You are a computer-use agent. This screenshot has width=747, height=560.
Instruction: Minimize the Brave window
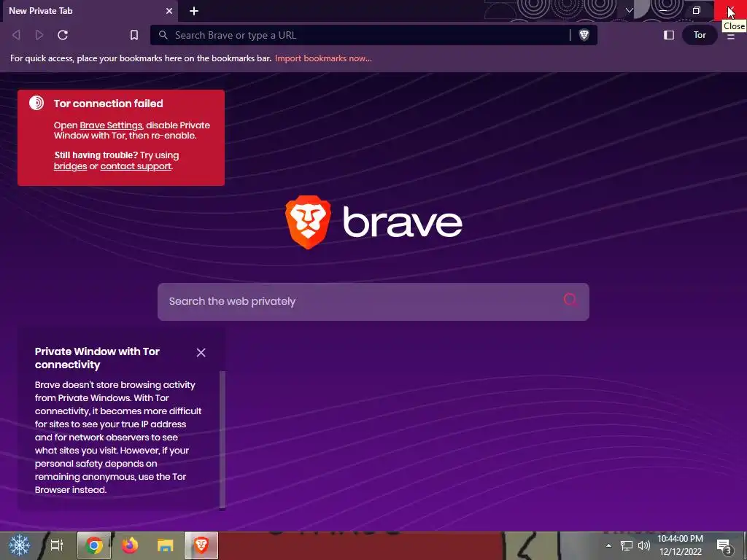point(663,10)
